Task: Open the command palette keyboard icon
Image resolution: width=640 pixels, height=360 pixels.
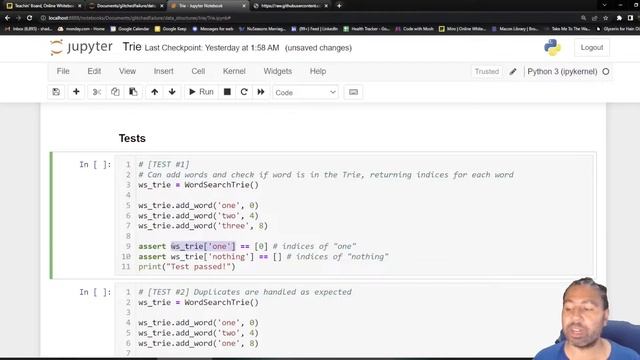Action: click(353, 92)
